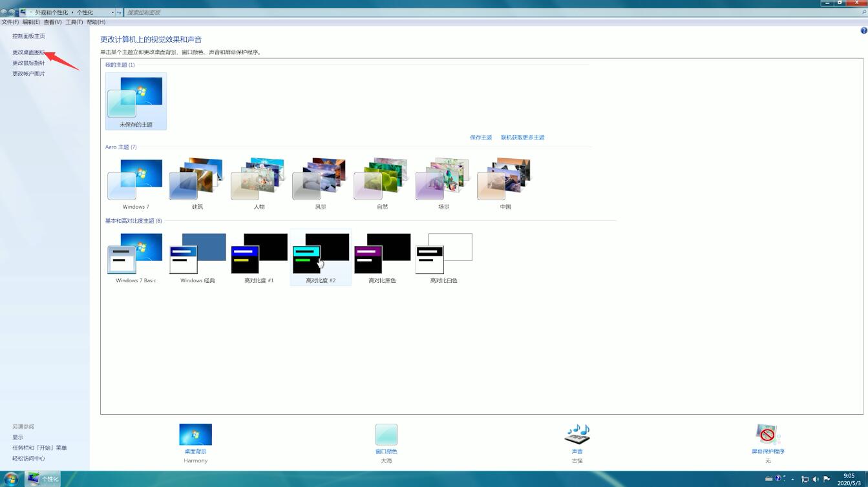Select the Windows 经典 theme
868x487 pixels.
(197, 258)
